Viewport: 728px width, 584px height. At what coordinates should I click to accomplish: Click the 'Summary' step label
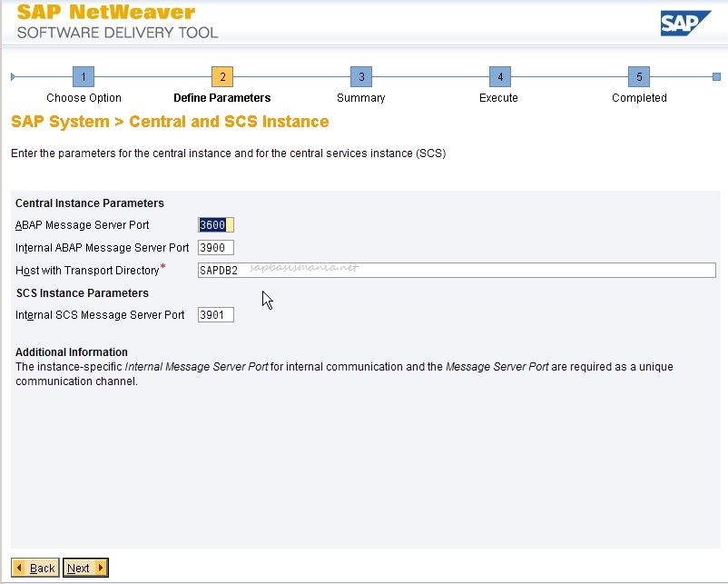pyautogui.click(x=360, y=98)
